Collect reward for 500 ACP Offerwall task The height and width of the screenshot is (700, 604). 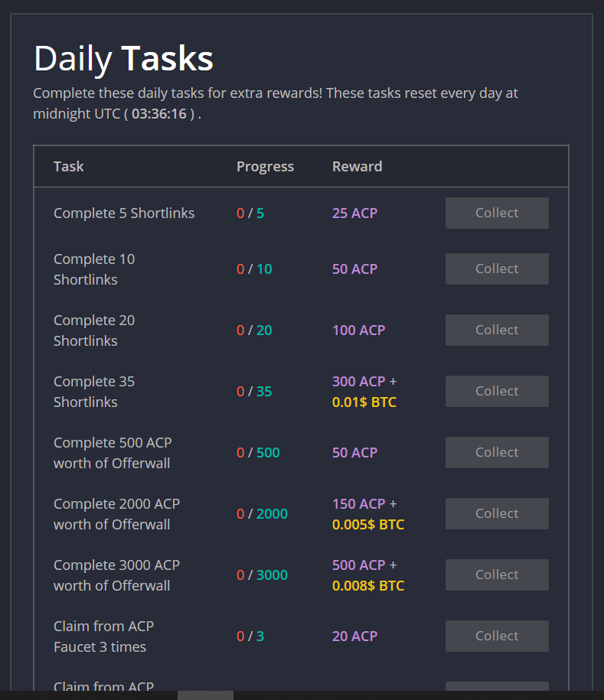[x=497, y=452]
